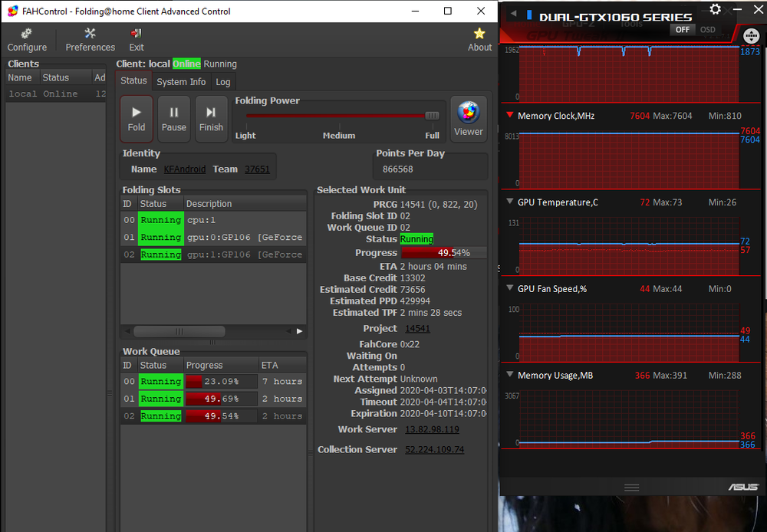Open Collection Server 52.224.109.74 link
The height and width of the screenshot is (532, 767).
434,449
